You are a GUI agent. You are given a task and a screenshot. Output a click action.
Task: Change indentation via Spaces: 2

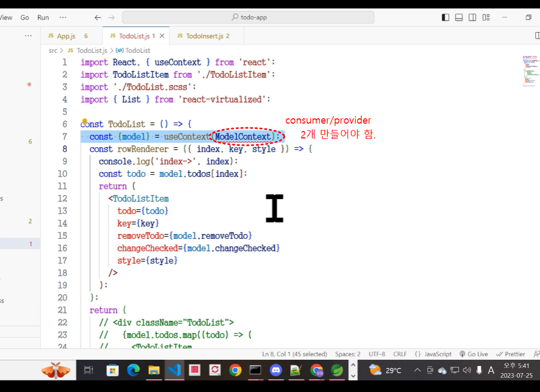348,354
